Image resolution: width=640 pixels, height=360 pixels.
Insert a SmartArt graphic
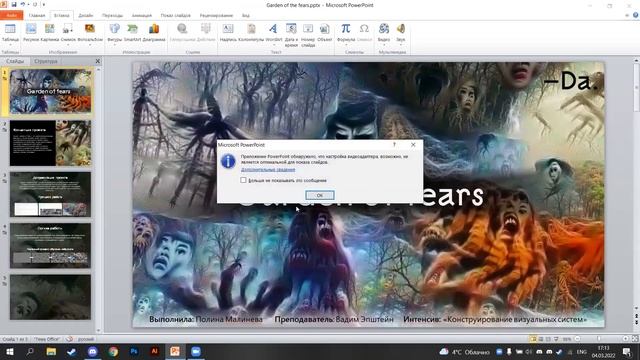[132, 32]
